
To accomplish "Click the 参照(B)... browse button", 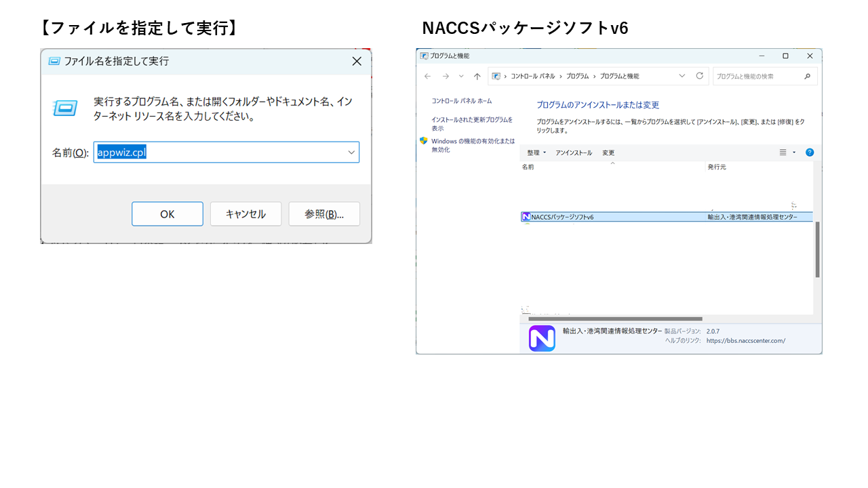I will [324, 214].
